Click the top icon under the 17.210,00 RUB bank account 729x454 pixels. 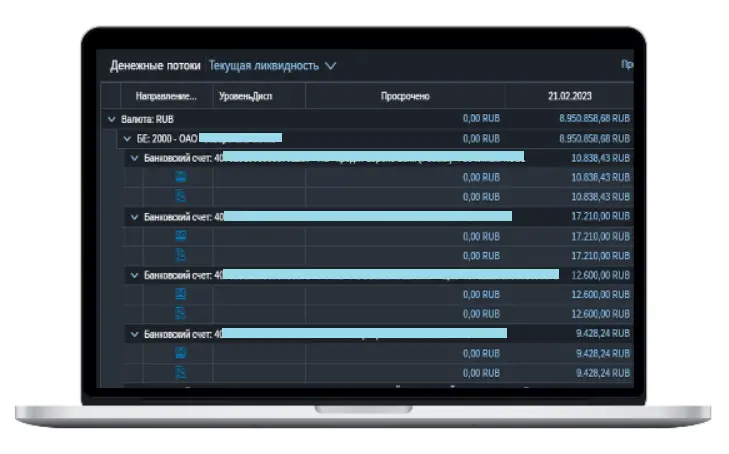coord(181,236)
